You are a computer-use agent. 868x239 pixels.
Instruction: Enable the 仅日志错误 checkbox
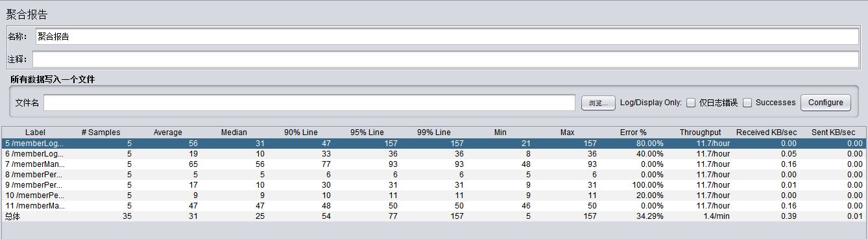[x=691, y=103]
